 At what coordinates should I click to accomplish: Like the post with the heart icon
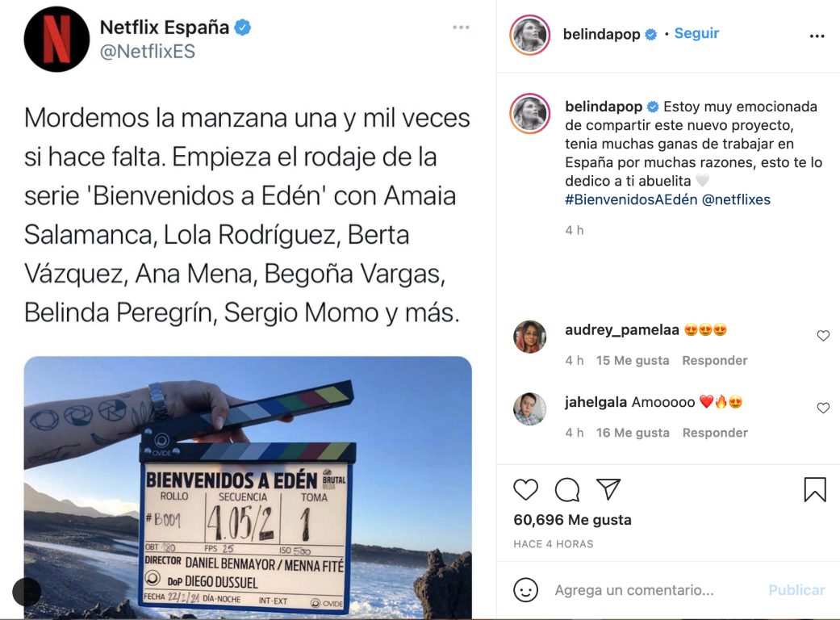[x=525, y=490]
